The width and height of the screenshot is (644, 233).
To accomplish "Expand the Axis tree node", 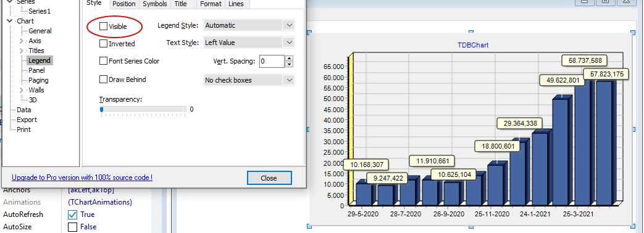I will (x=22, y=41).
